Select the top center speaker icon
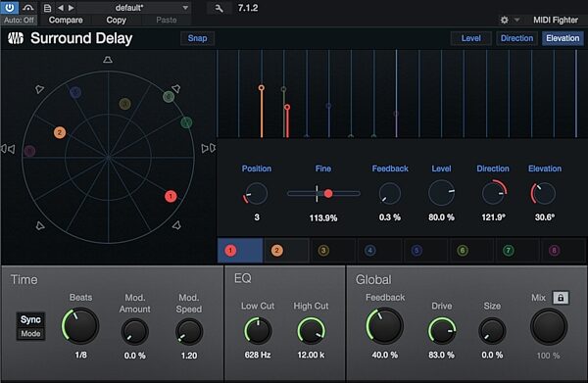588x383 pixels. tap(108, 60)
